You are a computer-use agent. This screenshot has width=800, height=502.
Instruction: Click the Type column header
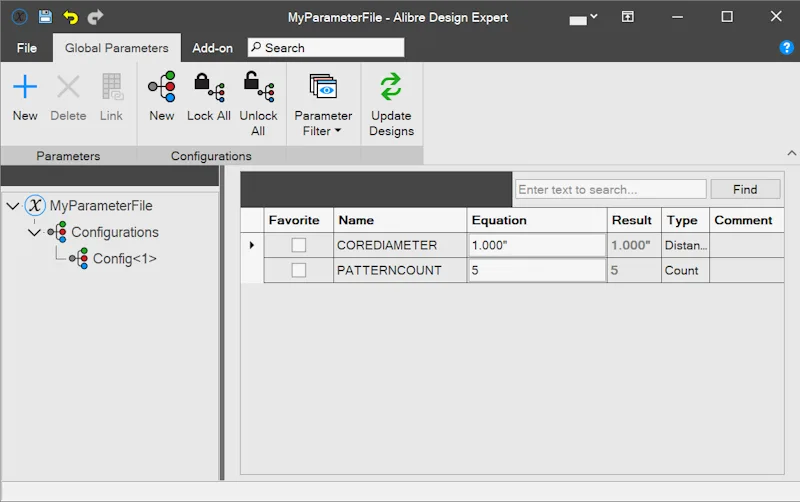point(685,220)
